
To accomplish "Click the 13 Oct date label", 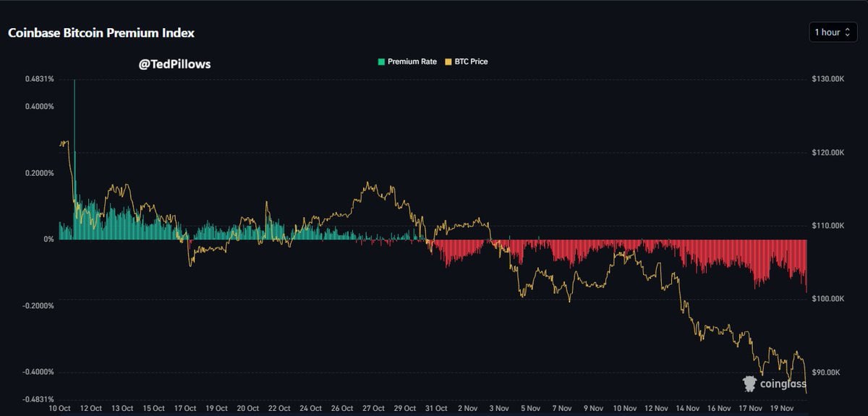I will tap(122, 408).
